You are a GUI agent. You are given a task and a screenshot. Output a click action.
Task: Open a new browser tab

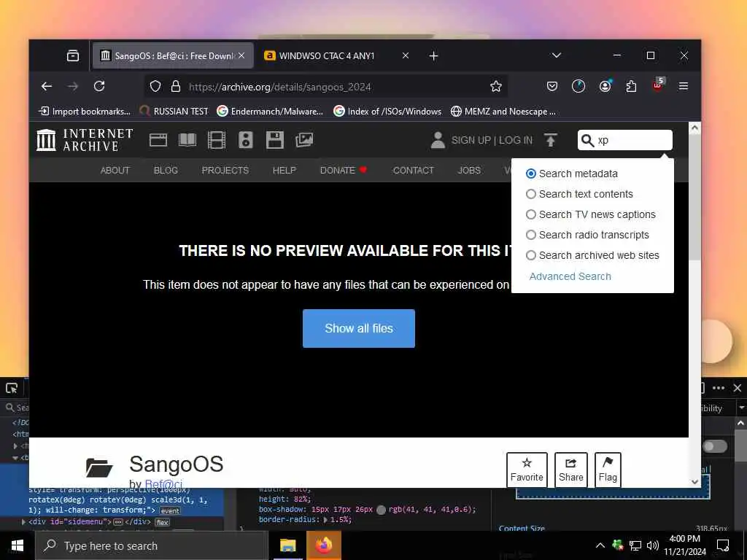[433, 55]
